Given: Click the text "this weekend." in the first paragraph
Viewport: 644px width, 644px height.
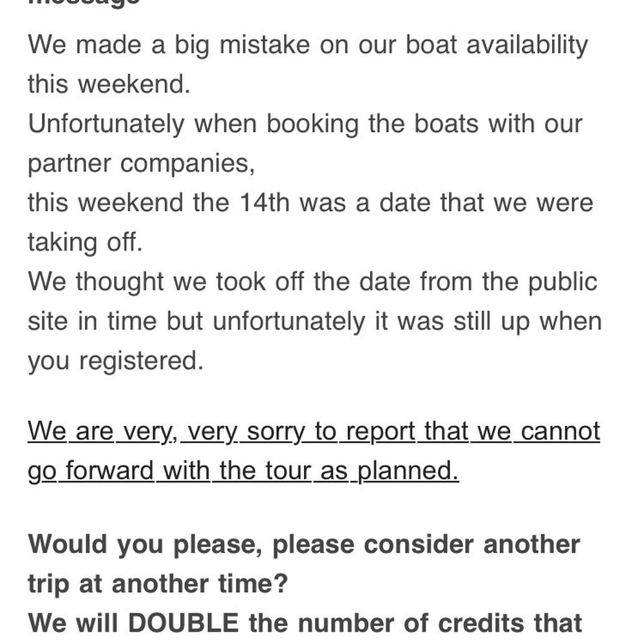Looking at the screenshot, I should pos(109,84).
